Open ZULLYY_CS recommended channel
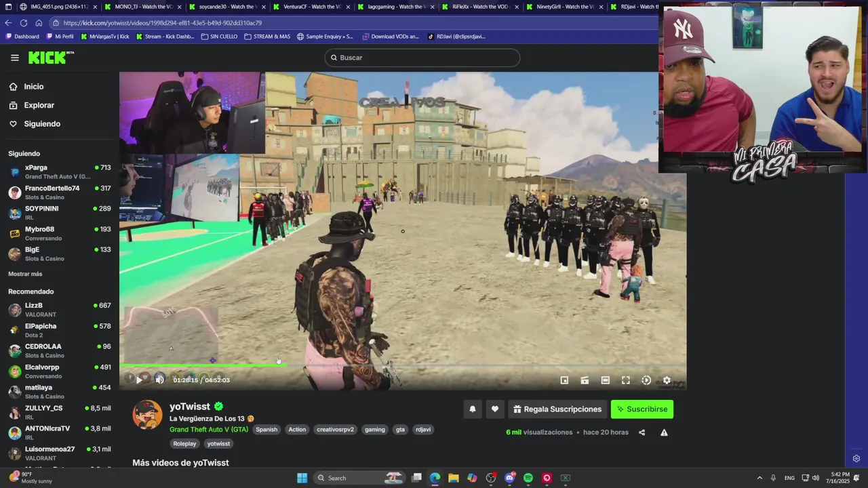The width and height of the screenshot is (868, 488). [60, 412]
